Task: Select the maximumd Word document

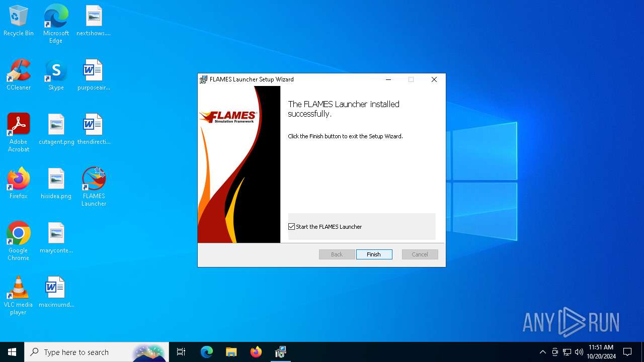Action: [x=56, y=292]
